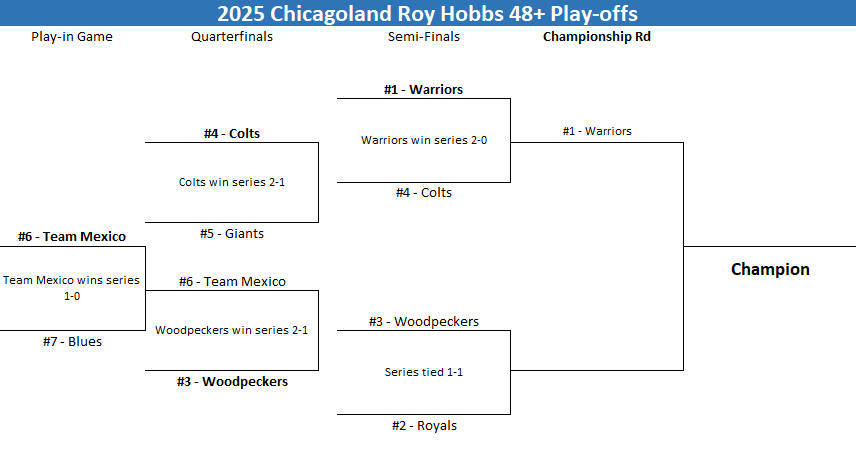Click 'Warriors win series 2-0' result text

click(x=424, y=140)
